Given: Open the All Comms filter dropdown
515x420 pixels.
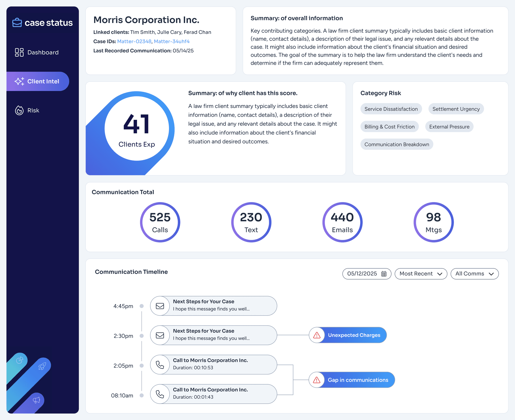Looking at the screenshot, I should (x=474, y=274).
